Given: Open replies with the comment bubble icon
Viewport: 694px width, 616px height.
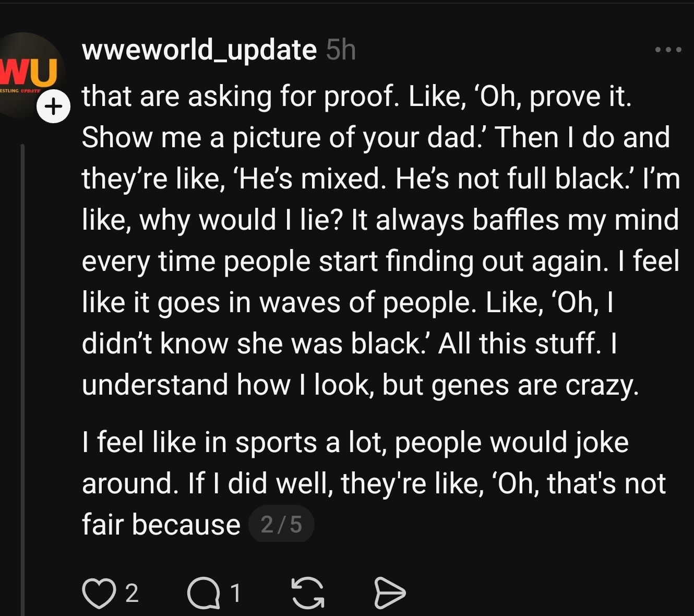Looking at the screenshot, I should 204,594.
